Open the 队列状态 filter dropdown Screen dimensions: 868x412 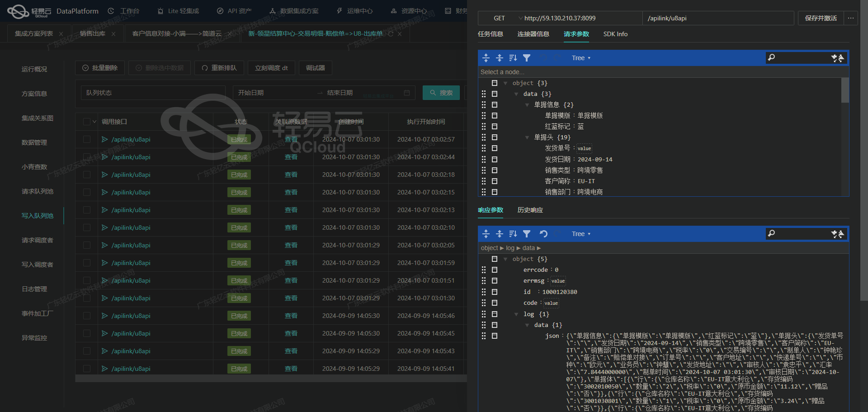click(x=153, y=93)
